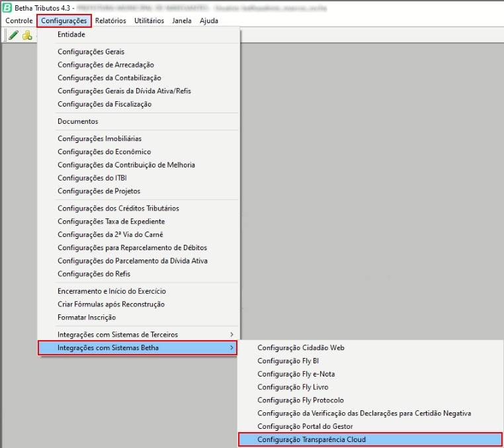Image resolution: width=504 pixels, height=448 pixels.
Task: Open the Utilitários menu
Action: [x=149, y=21]
